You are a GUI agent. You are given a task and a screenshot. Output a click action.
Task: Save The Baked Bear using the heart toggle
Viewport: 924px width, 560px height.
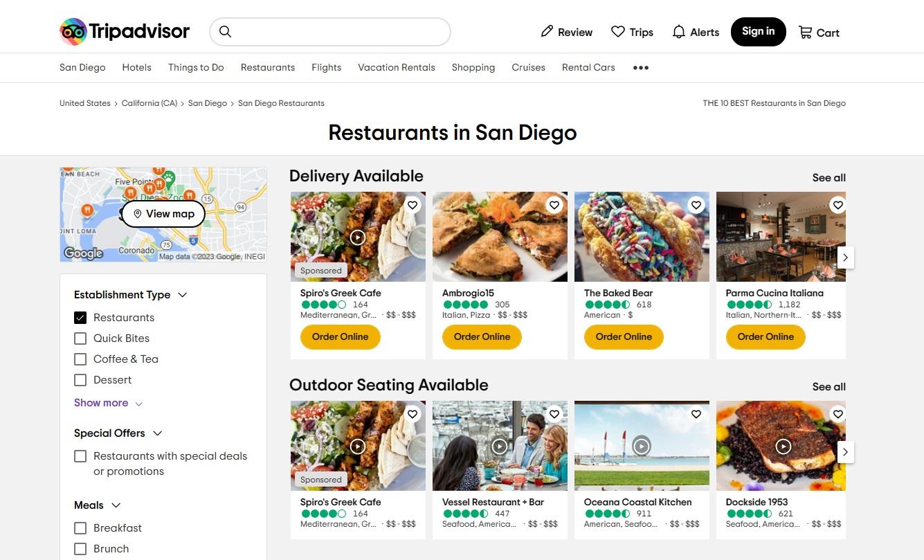point(696,205)
